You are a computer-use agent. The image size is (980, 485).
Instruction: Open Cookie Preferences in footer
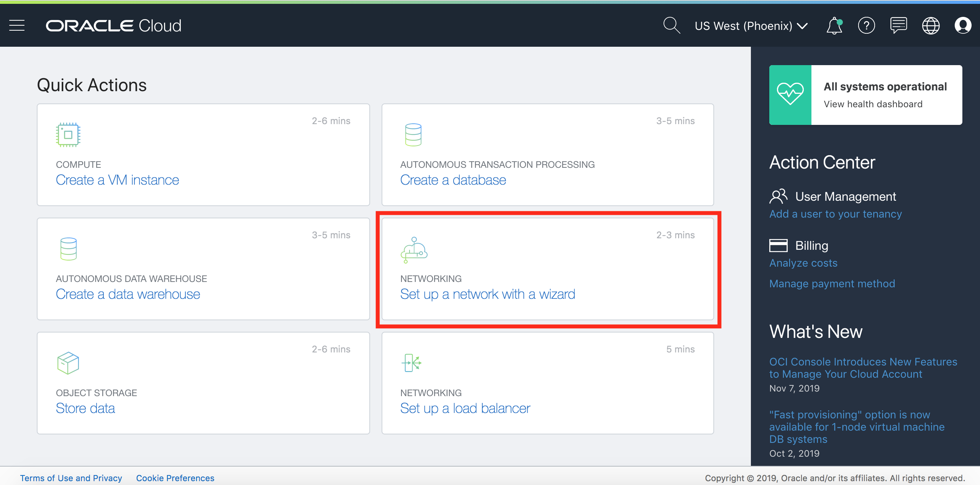(175, 478)
